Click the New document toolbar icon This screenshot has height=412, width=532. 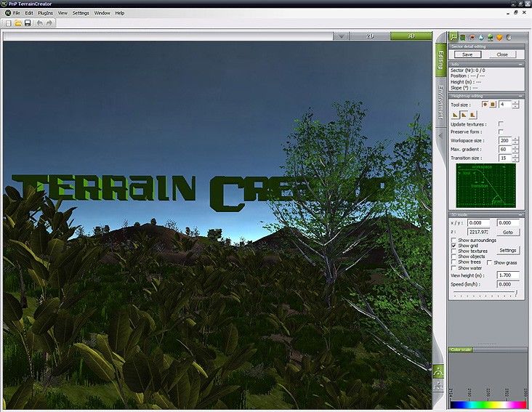pyautogui.click(x=9, y=23)
